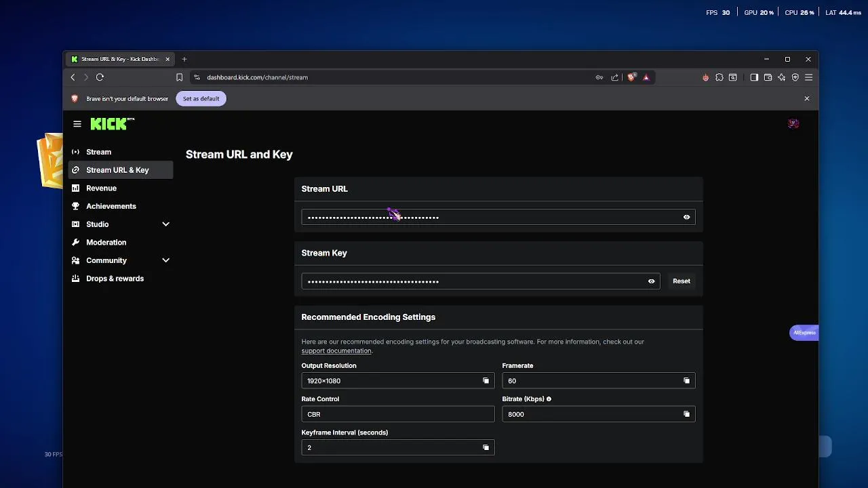This screenshot has width=868, height=488.
Task: Select Stream URL & Key sidebar item
Action: pyautogui.click(x=121, y=170)
